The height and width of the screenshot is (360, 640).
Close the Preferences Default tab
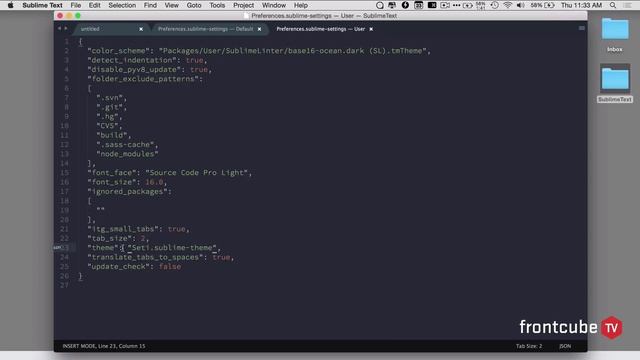(x=259, y=29)
